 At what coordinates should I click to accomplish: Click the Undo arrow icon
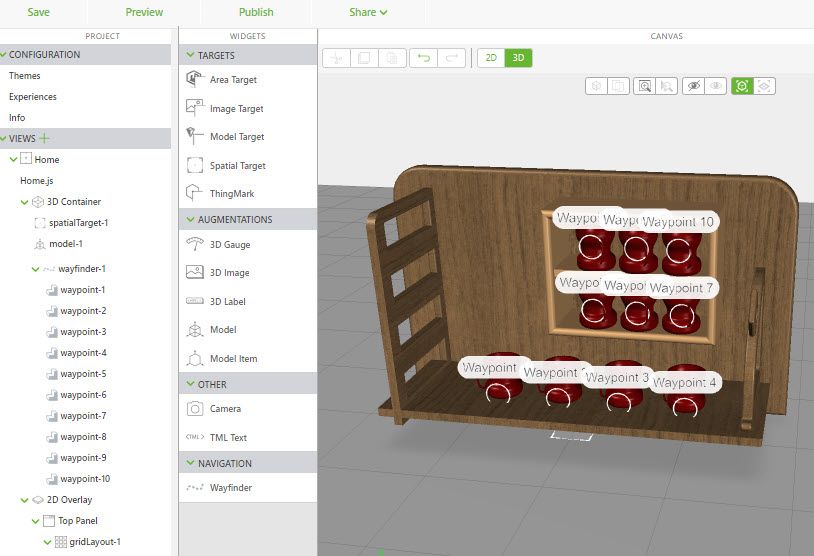424,58
